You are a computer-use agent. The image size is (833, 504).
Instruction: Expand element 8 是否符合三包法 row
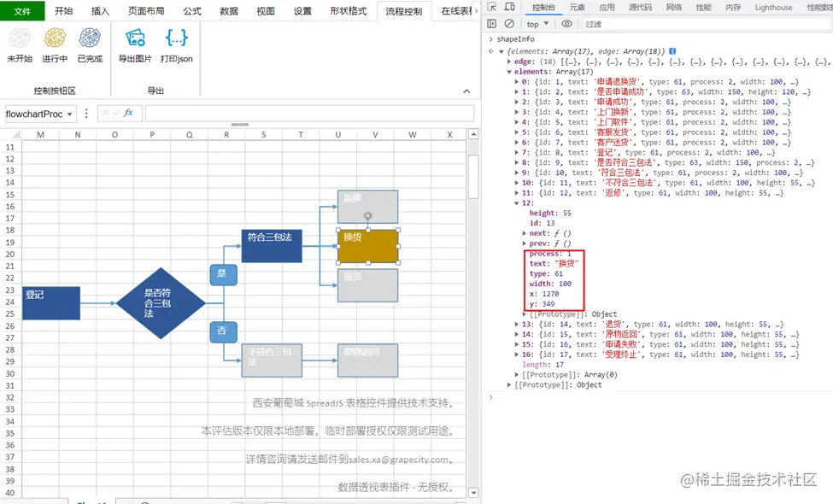(x=516, y=162)
